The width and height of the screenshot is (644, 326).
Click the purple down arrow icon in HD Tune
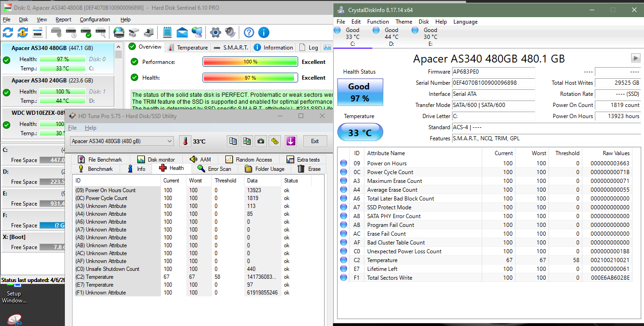coord(291,141)
